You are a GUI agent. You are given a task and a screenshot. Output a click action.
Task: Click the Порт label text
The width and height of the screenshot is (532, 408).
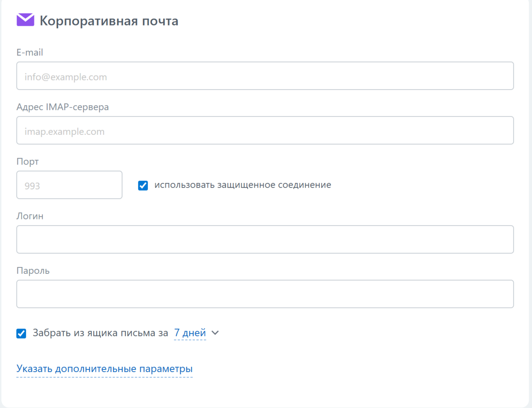(x=27, y=161)
